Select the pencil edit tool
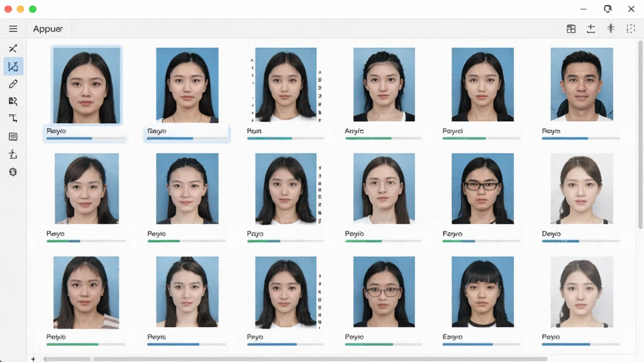Viewport: 644px width, 362px height. [13, 84]
